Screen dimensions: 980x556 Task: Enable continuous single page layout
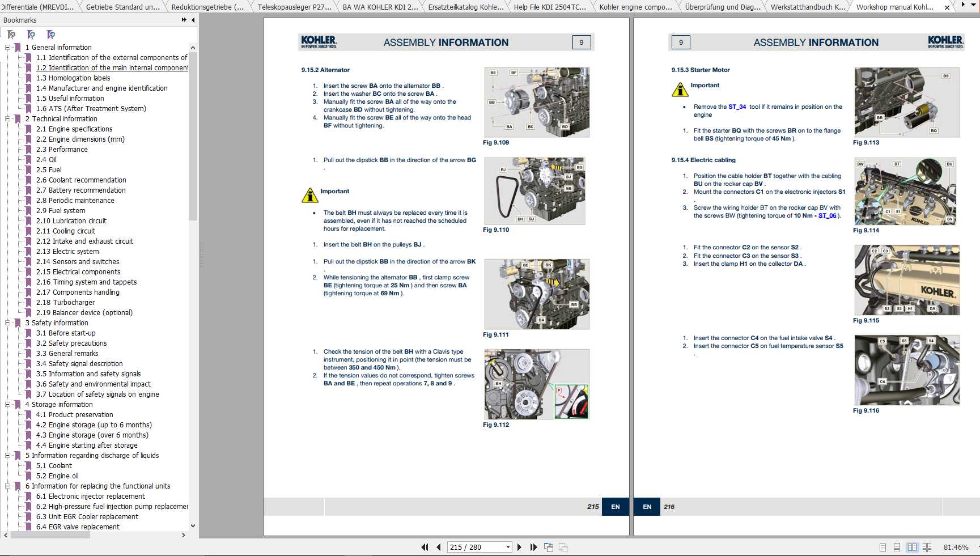tap(897, 547)
